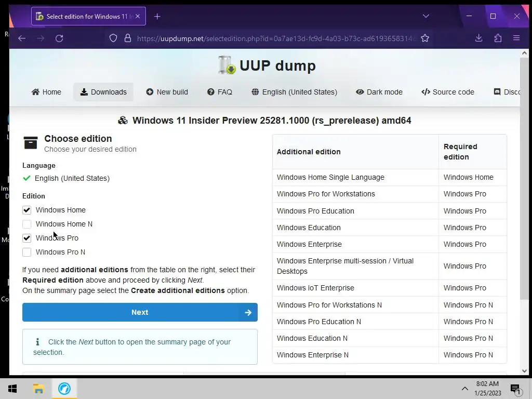
Task: Click the green checkmark beside English (United States)
Action: pyautogui.click(x=26, y=178)
